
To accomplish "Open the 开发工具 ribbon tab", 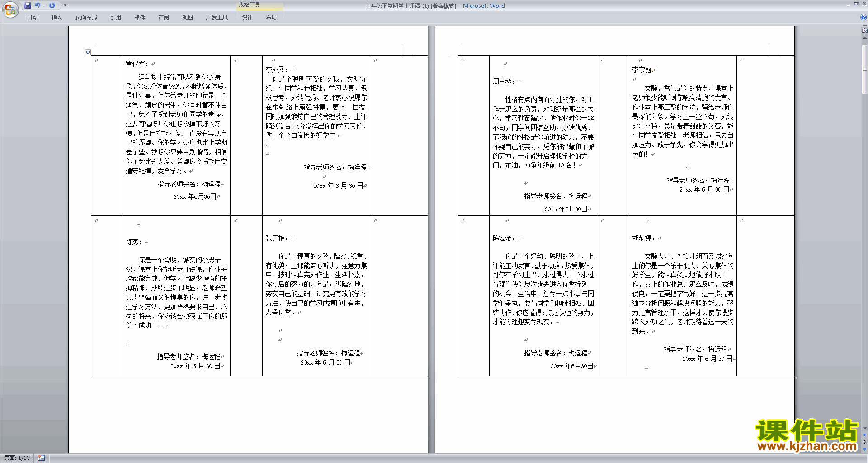I will coord(217,17).
